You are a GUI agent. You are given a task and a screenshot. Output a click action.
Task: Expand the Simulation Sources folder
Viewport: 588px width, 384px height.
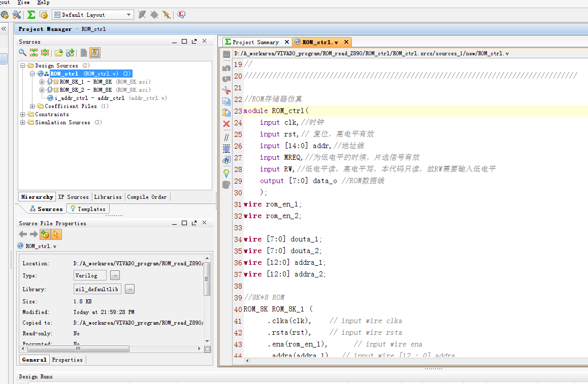[23, 122]
